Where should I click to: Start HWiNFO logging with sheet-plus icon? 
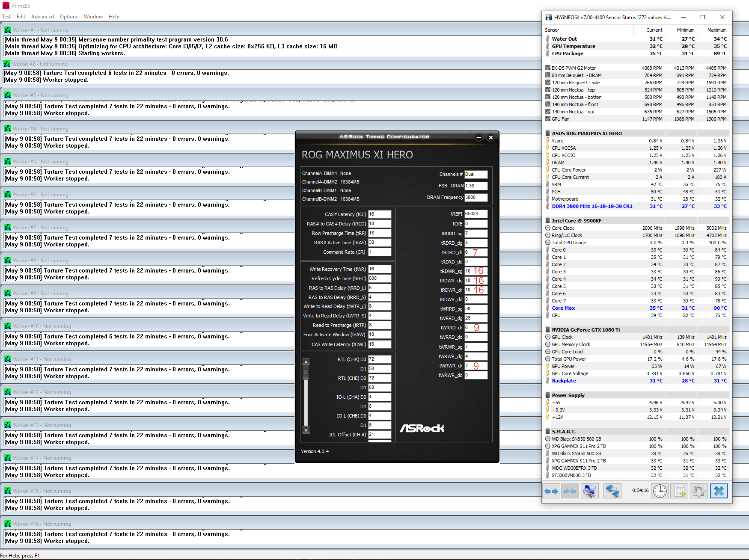[x=679, y=491]
